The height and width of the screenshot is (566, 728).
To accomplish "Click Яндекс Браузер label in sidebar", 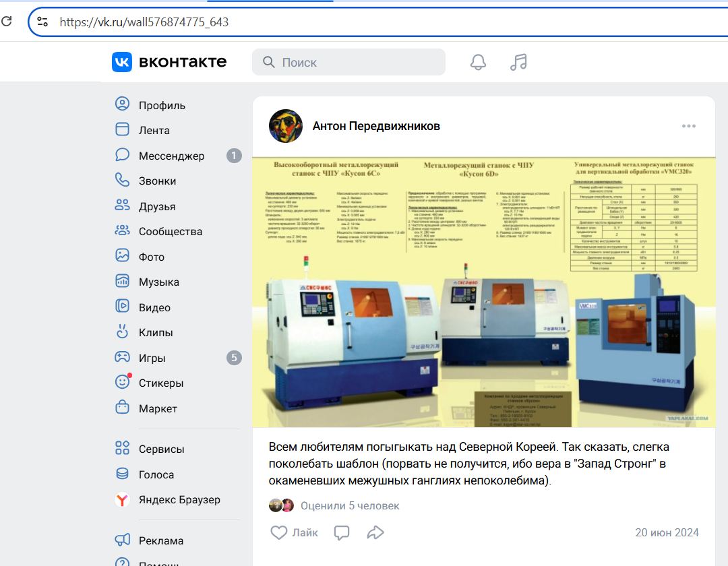I will [180, 500].
